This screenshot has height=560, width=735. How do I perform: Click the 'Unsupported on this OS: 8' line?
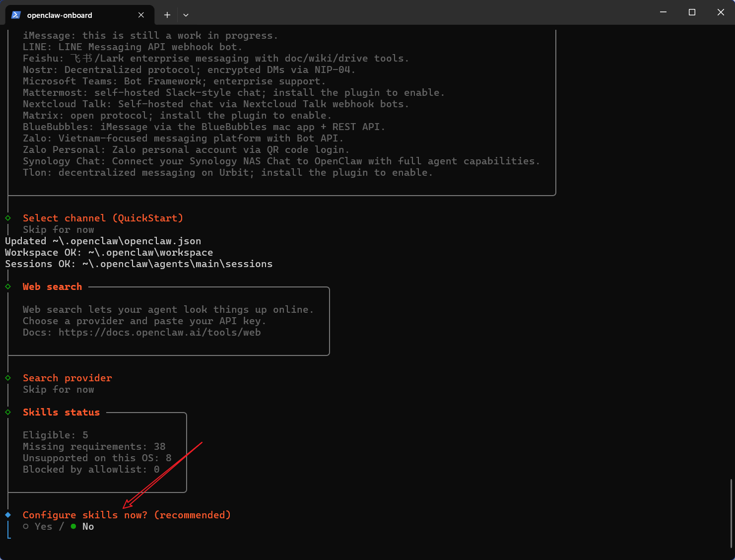(x=97, y=458)
